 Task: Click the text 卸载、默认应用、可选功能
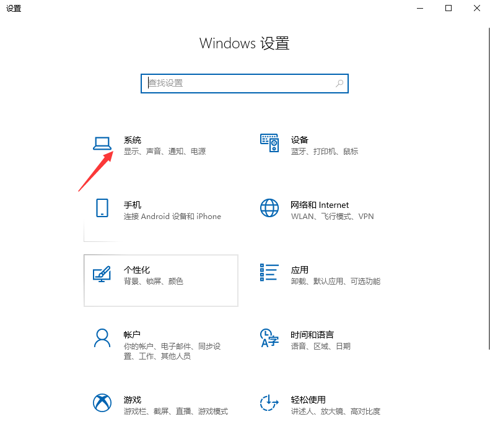click(336, 282)
